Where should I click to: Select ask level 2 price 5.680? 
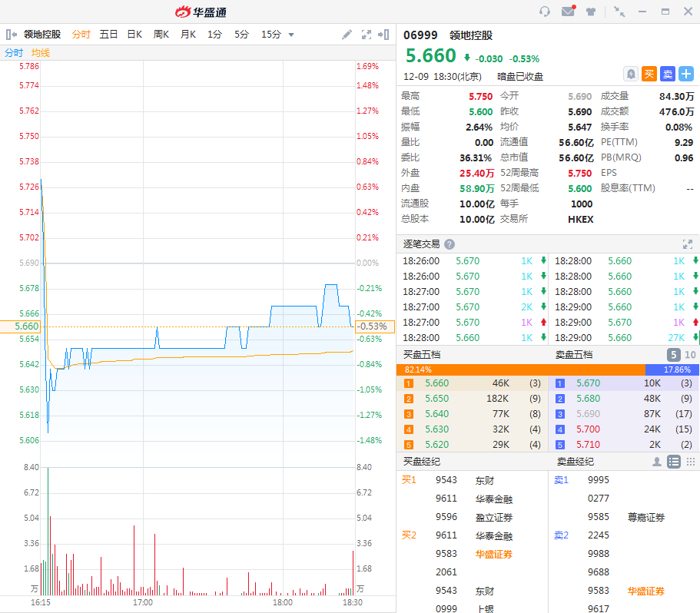click(589, 399)
